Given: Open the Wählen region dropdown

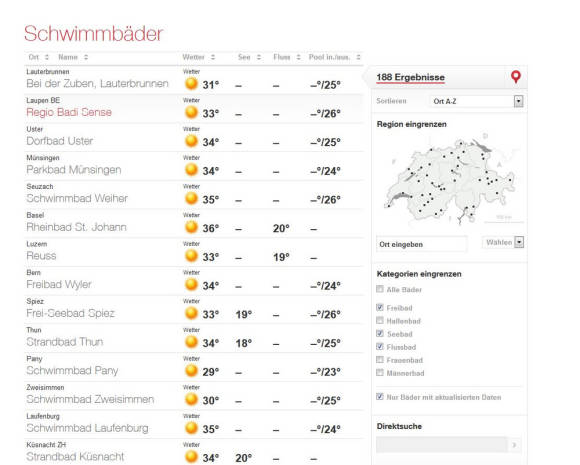Looking at the screenshot, I should (x=503, y=242).
